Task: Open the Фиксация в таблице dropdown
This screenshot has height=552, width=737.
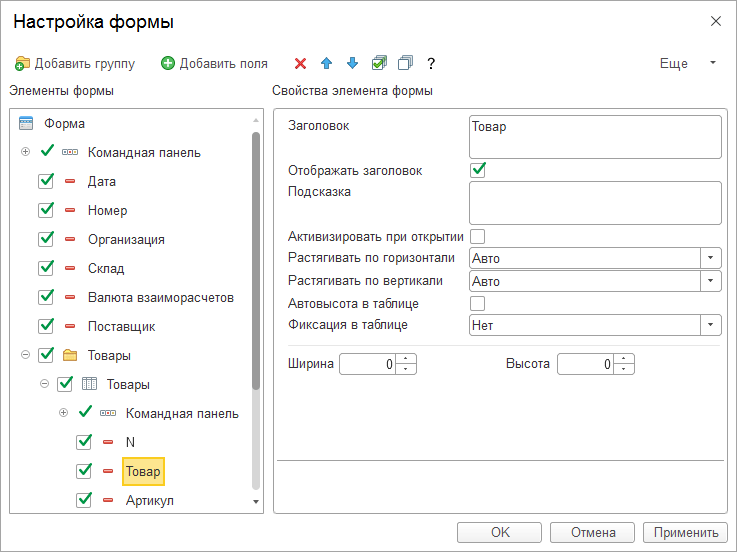Action: click(711, 325)
